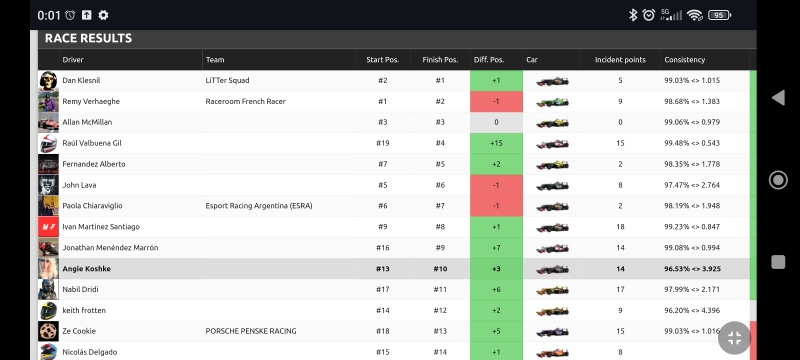Tap Nabil Dridi's avatar
This screenshot has height=360, width=800.
(x=48, y=290)
